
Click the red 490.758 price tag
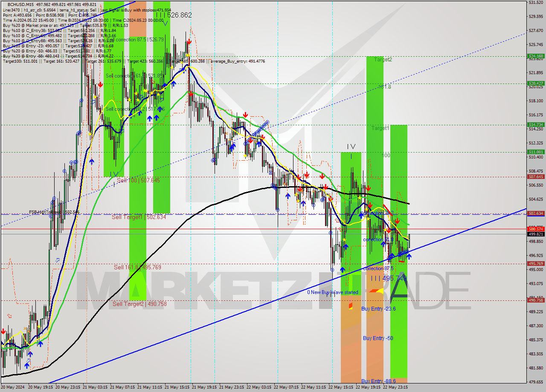tap(536, 300)
